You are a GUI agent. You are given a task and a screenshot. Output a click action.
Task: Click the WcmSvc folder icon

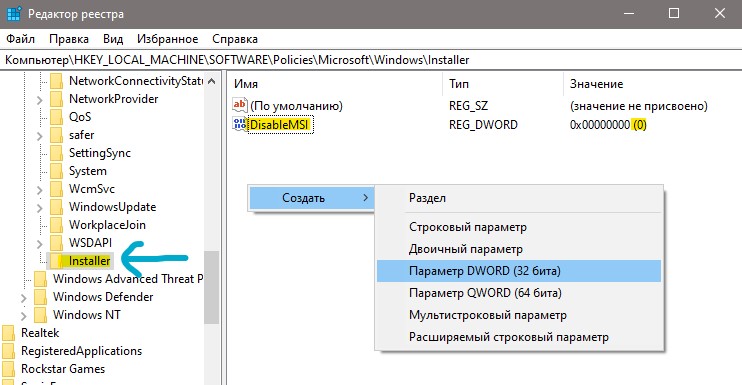57,189
